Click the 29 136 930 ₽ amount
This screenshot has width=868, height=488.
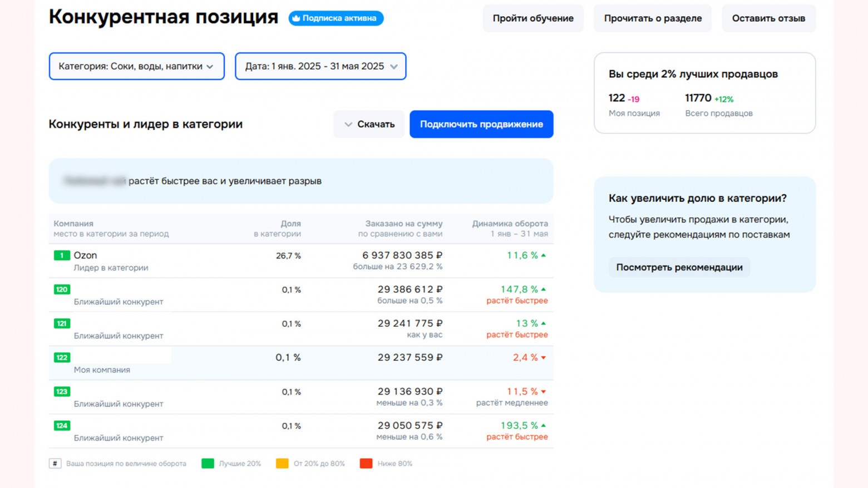click(x=410, y=392)
